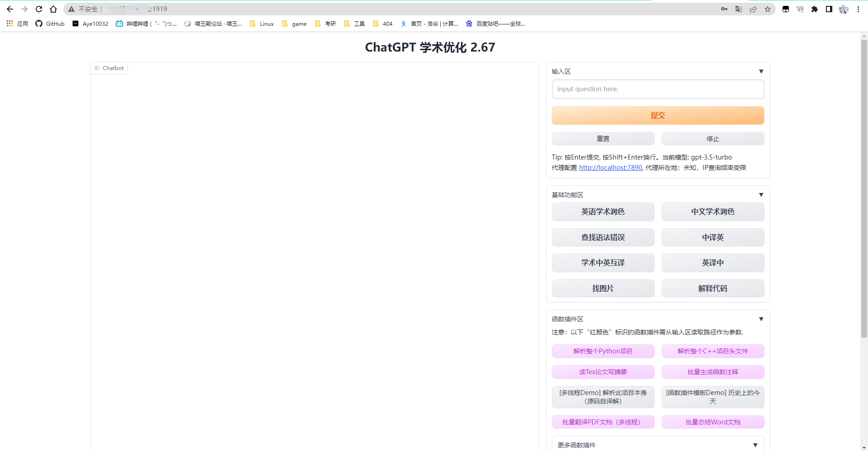Open the Baidu Tieba bookmark
The height and width of the screenshot is (451, 868).
[x=496, y=23]
